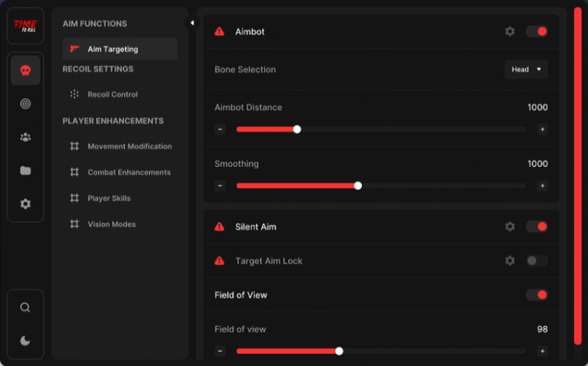Click the crosshair target icon in the sidebar
Screen dimensions: 588x366
coord(25,103)
